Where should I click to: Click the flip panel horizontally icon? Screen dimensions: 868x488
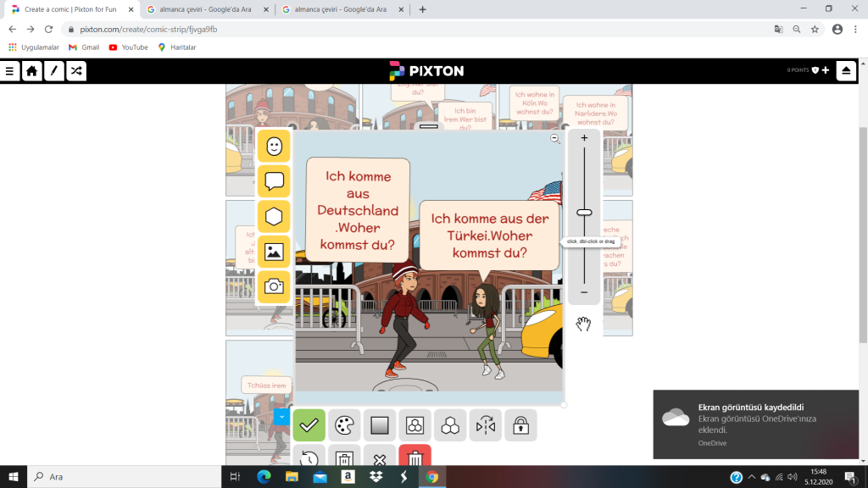click(x=486, y=425)
